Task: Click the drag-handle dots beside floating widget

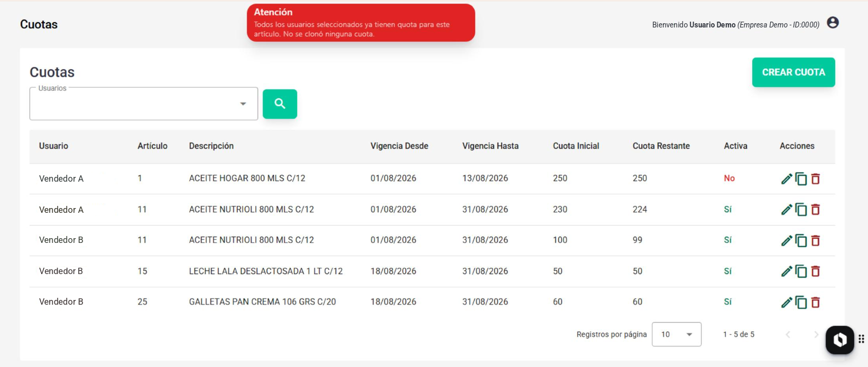Action: pos(862,339)
